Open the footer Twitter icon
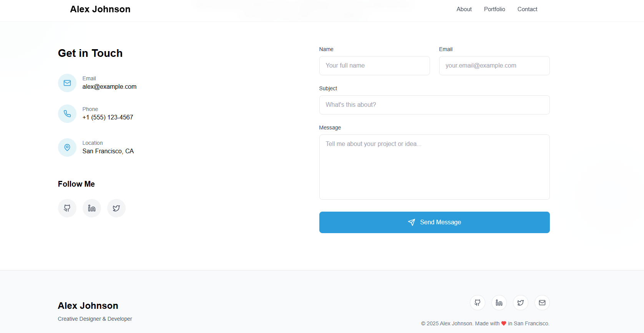644x333 pixels. click(x=521, y=303)
